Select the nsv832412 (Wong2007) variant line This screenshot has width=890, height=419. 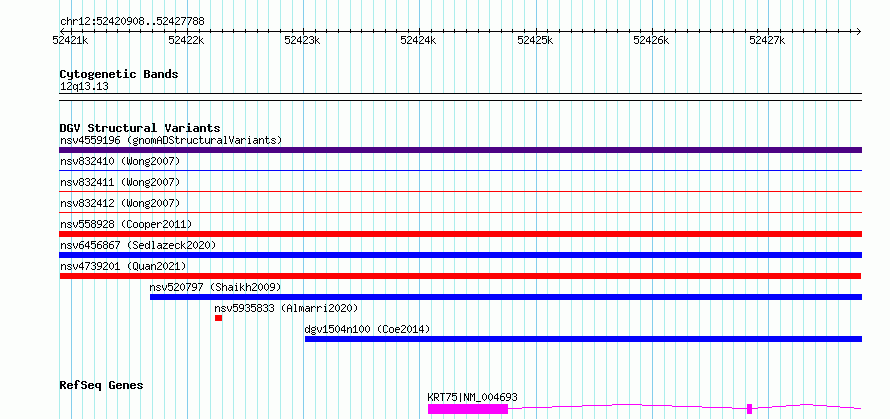coord(460,212)
